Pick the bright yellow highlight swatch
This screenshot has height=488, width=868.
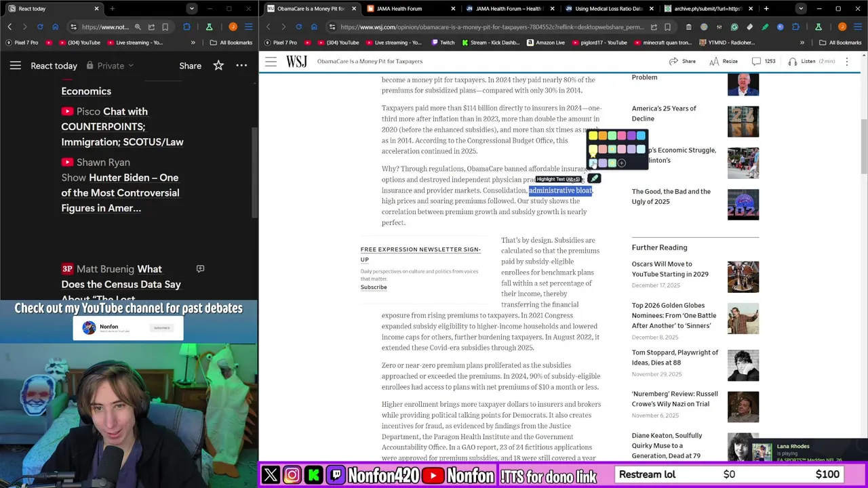(593, 136)
